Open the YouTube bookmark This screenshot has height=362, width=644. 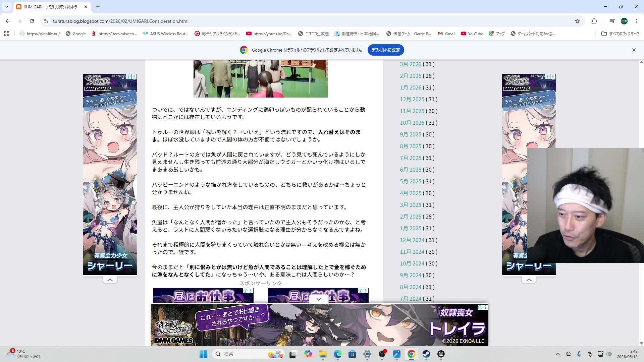point(472,34)
